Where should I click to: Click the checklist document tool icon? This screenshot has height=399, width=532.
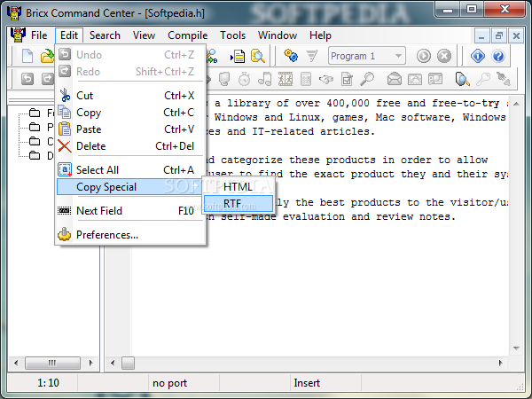[347, 80]
